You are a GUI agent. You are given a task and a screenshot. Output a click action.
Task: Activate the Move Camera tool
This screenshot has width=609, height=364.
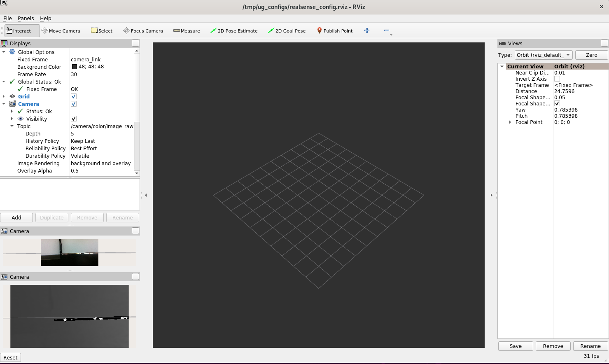click(61, 31)
